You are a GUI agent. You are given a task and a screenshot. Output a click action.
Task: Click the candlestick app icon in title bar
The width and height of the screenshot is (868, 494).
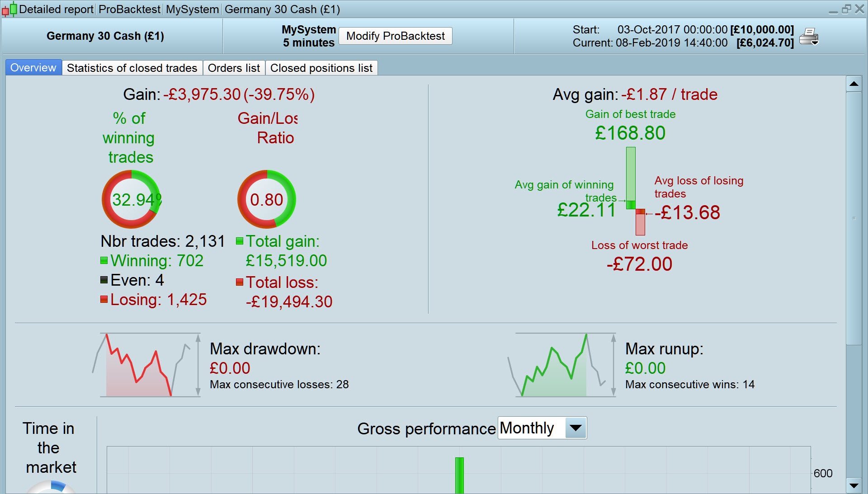click(9, 9)
